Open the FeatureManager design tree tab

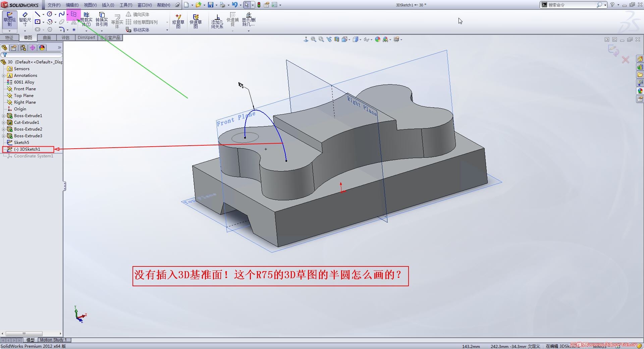4,48
